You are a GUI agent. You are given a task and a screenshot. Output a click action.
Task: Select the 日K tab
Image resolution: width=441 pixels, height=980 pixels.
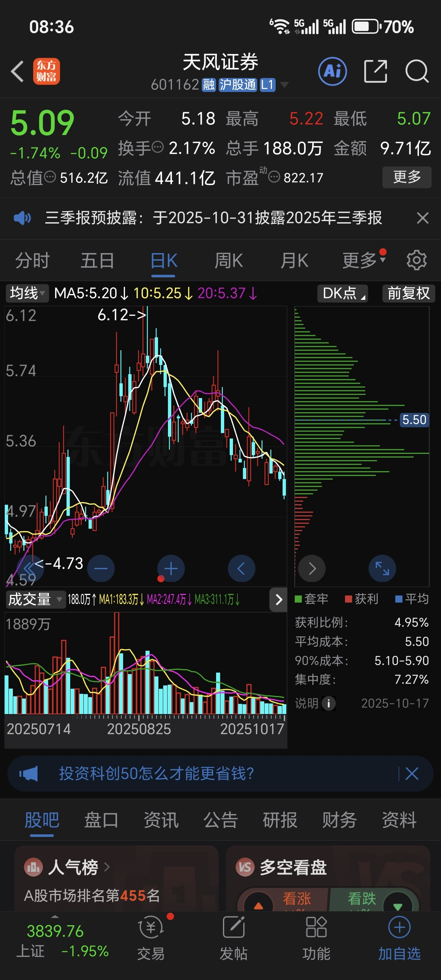pyautogui.click(x=164, y=260)
